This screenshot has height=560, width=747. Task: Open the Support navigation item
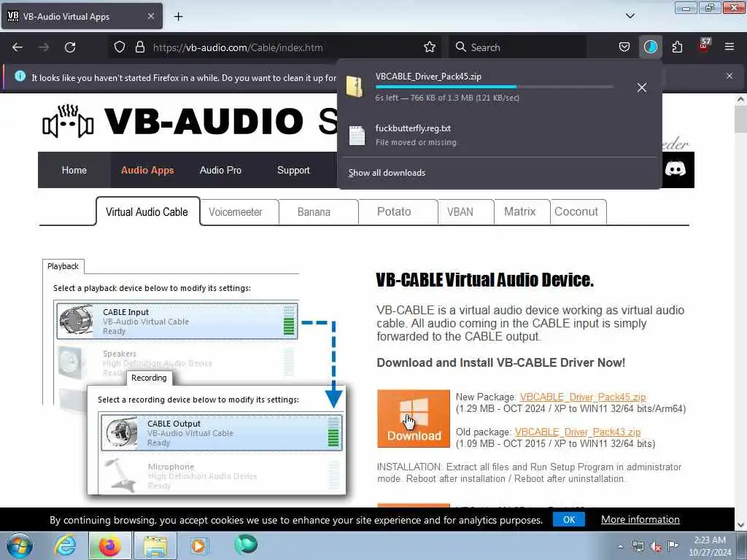tap(293, 170)
